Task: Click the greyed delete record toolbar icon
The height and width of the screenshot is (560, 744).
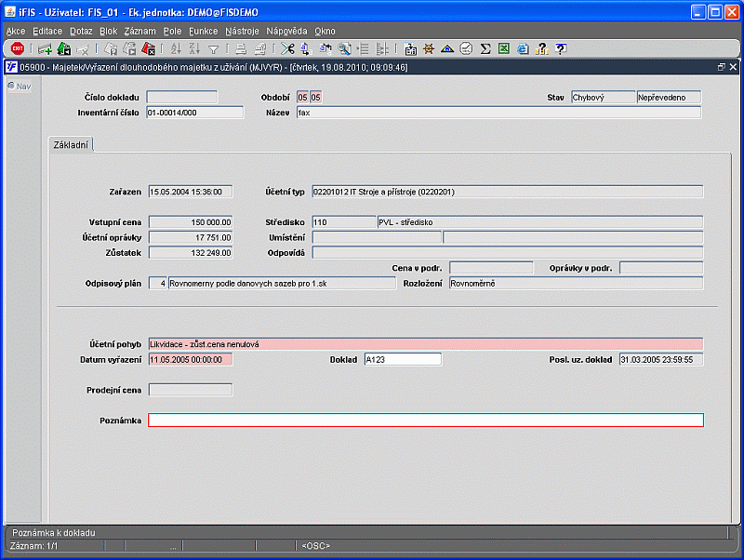Action: point(83,49)
